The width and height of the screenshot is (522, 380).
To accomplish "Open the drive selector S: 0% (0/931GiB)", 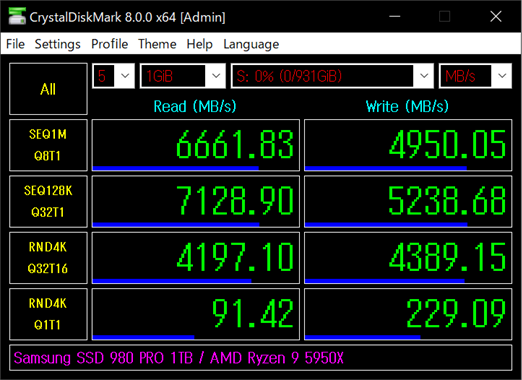I will 332,76.
